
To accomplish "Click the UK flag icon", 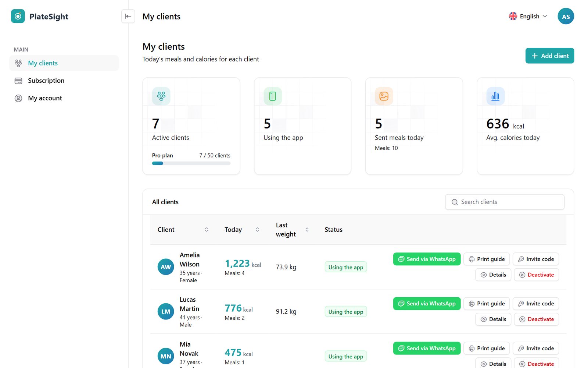I will (513, 16).
